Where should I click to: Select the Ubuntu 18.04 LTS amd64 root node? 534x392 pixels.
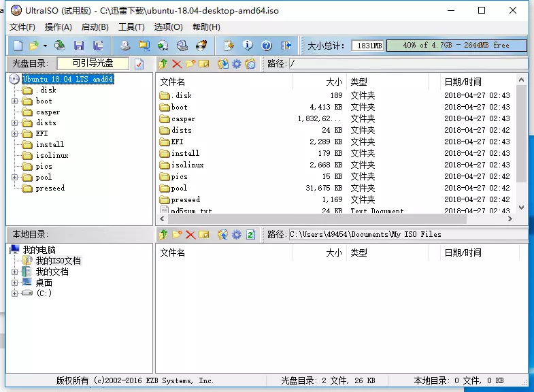pyautogui.click(x=67, y=79)
